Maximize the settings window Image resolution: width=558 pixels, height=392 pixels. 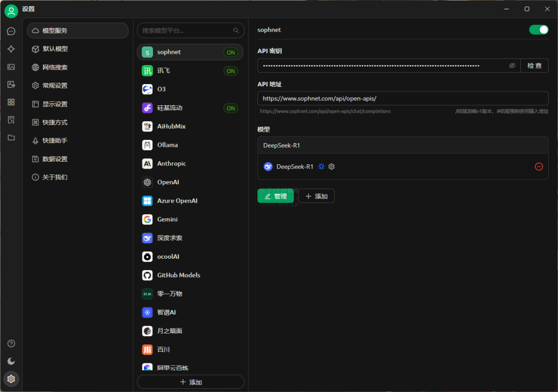pos(526,9)
